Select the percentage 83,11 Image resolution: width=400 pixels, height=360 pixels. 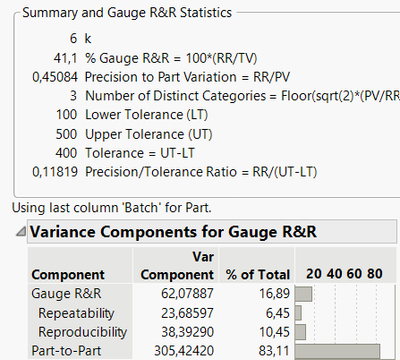point(274,351)
